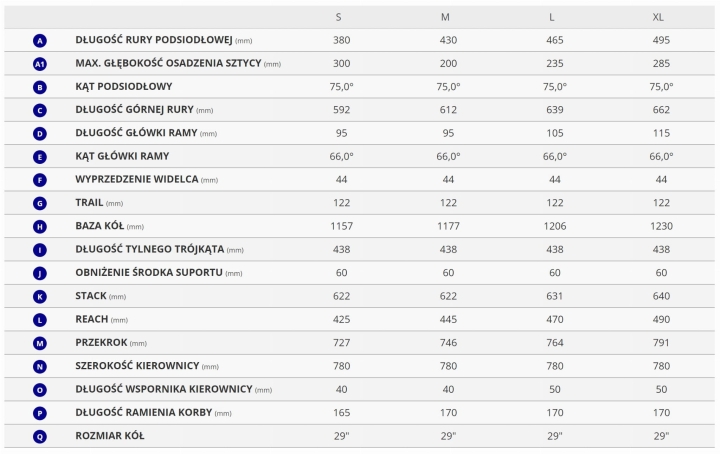Click the C badge beside top tube length
This screenshot has width=720, height=454.
pos(40,110)
